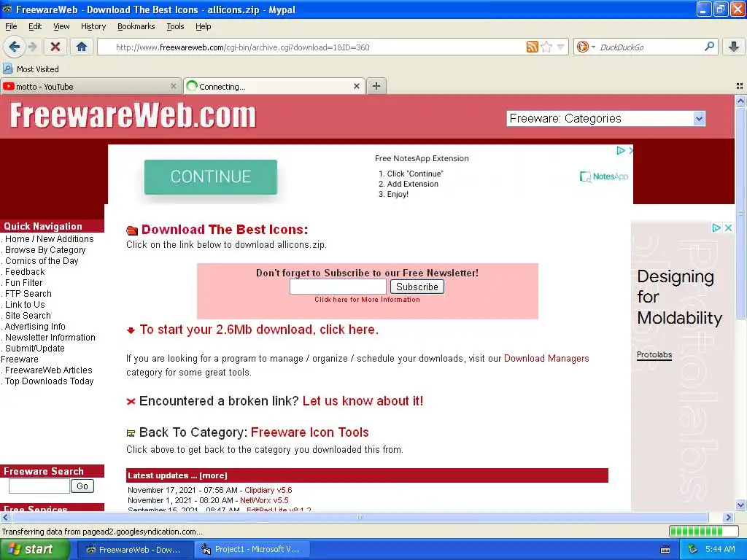Click the green CONTINUE ad button
This screenshot has height=560, width=747.
pos(211,176)
